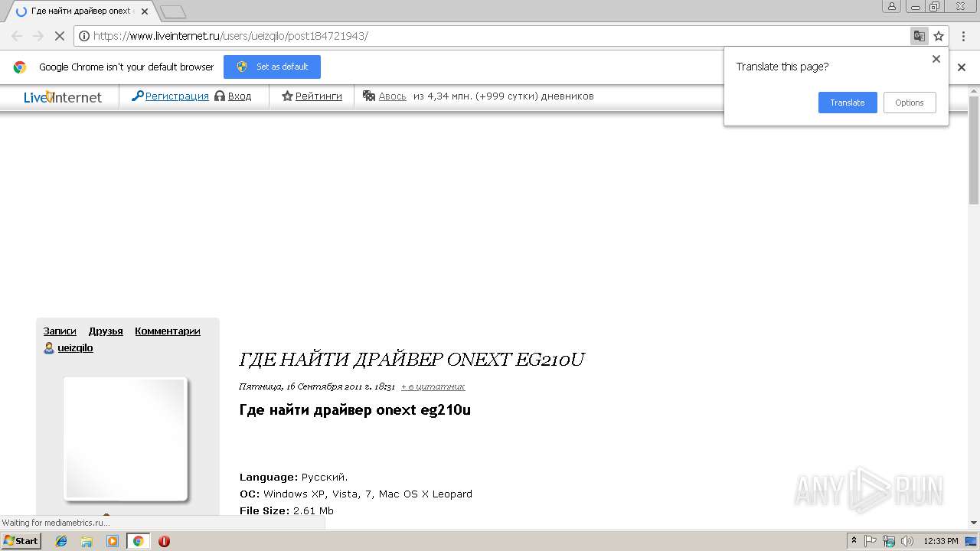This screenshot has height=551, width=980.
Task: Open the Рейтинги link
Action: click(318, 96)
